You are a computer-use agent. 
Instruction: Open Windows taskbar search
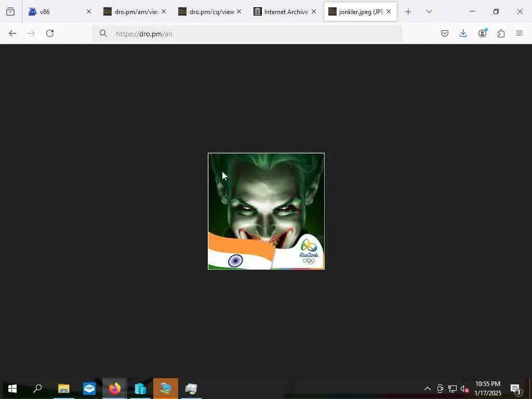pyautogui.click(x=37, y=389)
